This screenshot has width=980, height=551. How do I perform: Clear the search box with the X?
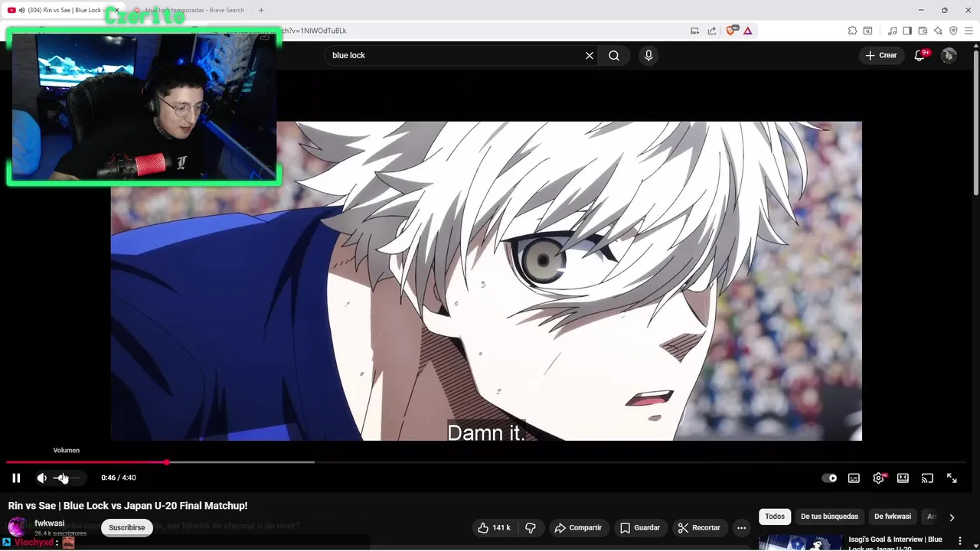tap(590, 55)
